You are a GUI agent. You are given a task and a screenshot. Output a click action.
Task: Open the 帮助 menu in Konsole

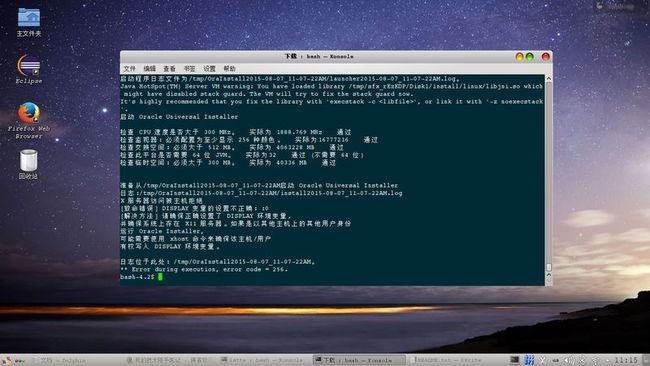click(x=229, y=68)
